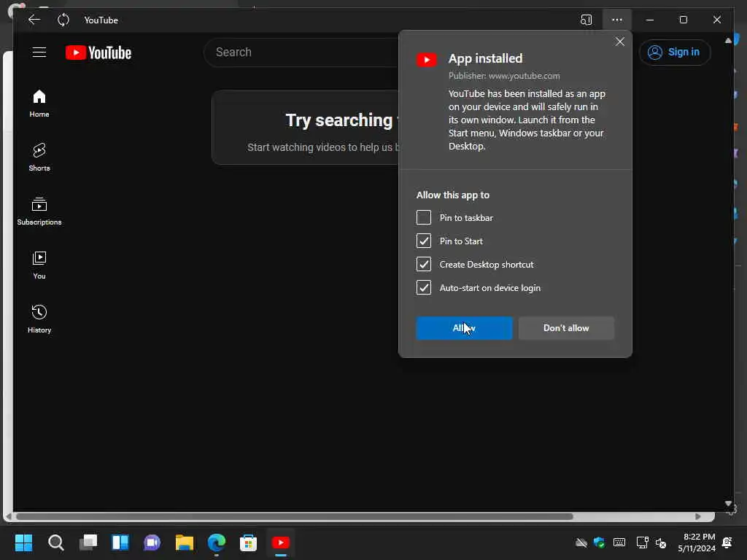The height and width of the screenshot is (560, 747).
Task: Click the OneDrive cloud tray icon
Action: tap(581, 542)
